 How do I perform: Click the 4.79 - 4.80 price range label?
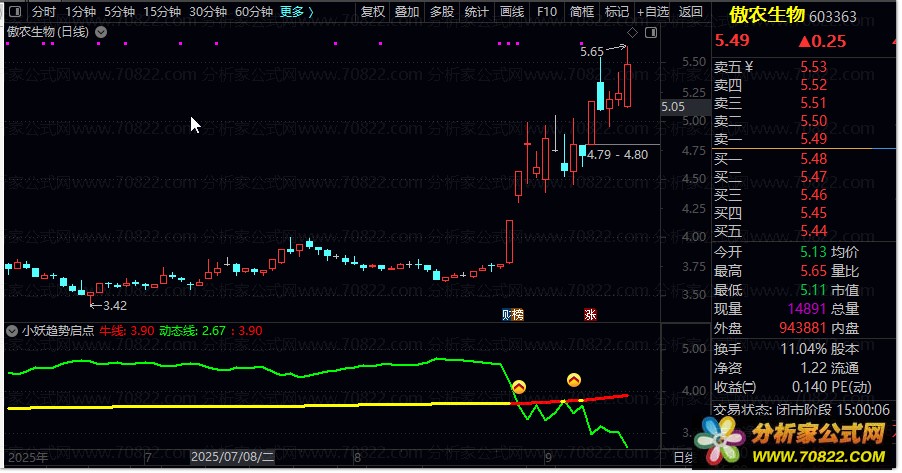(x=617, y=155)
